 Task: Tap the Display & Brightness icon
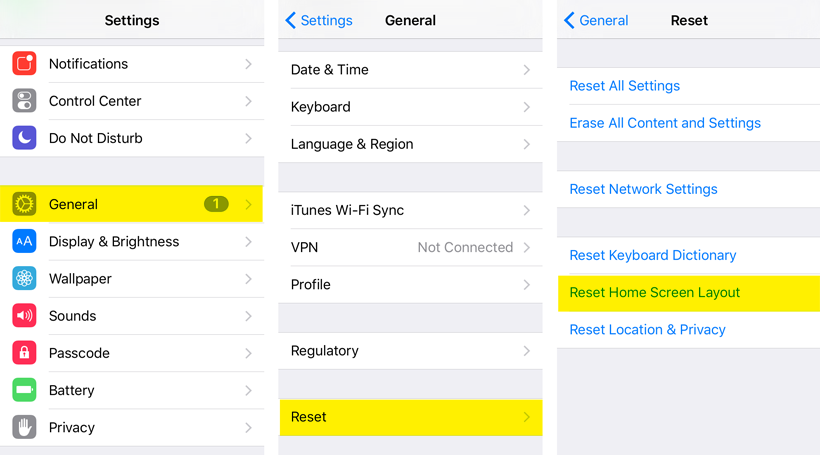(x=24, y=241)
